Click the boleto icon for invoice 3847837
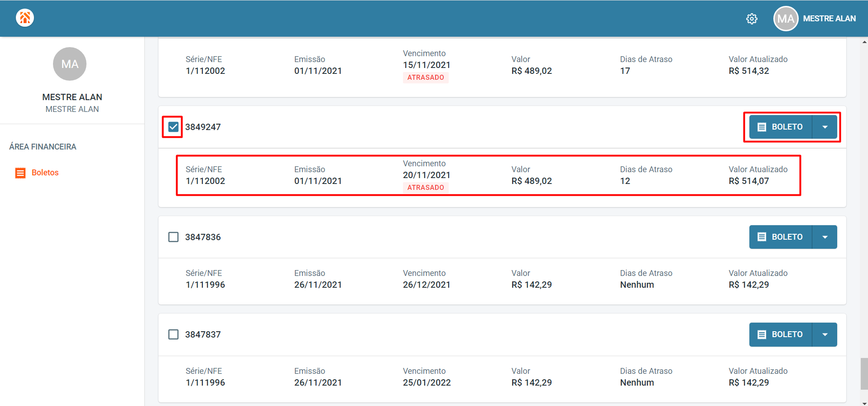Screen dimensions: 868x406 pyautogui.click(x=762, y=334)
